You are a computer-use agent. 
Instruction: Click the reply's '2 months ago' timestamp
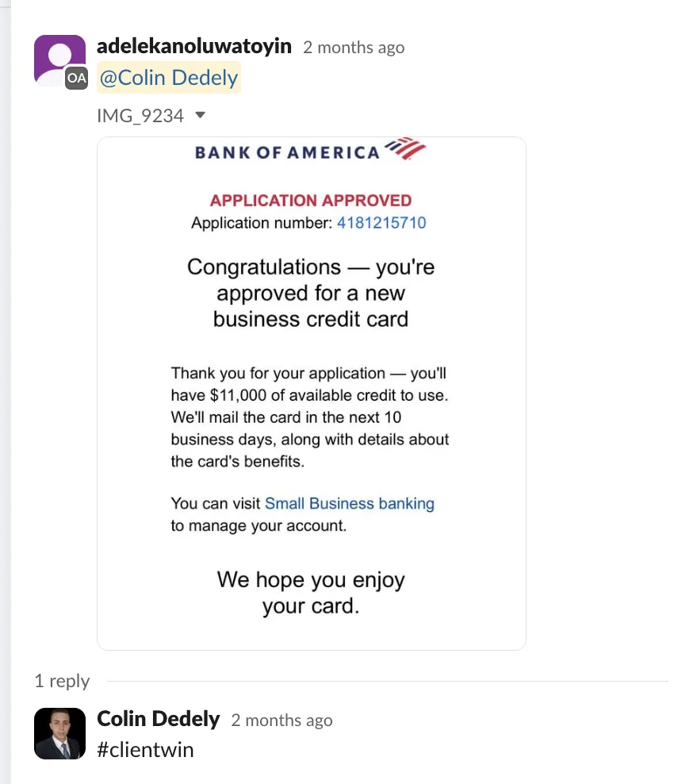pos(281,721)
